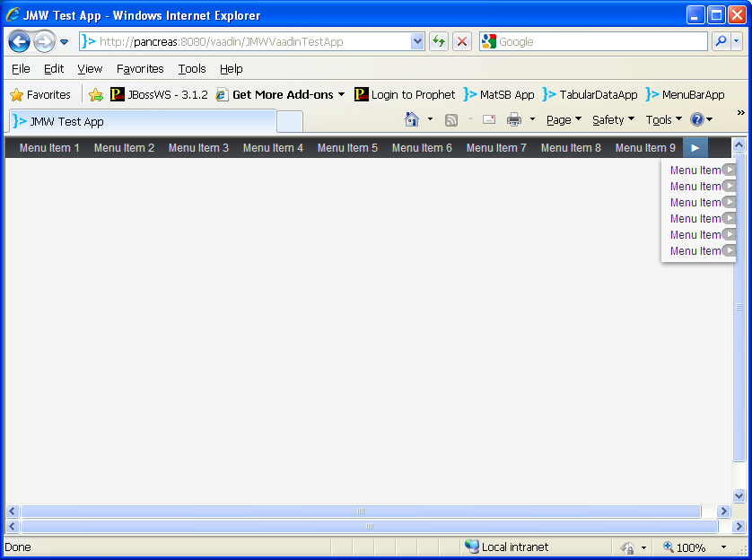Click the browser Back arrow button
This screenshot has height=560, width=752.
(x=20, y=41)
